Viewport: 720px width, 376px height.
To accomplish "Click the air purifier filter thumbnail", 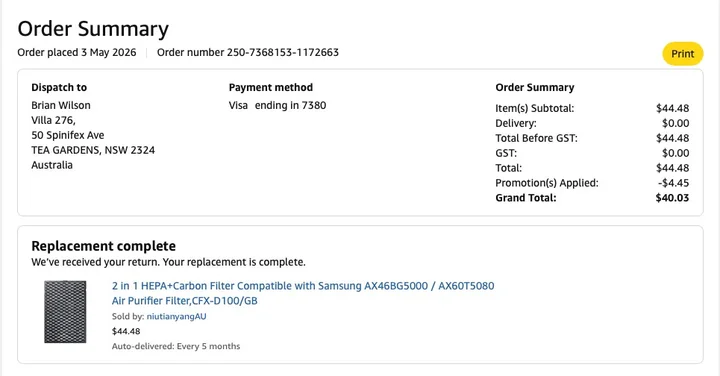I will coord(65,312).
